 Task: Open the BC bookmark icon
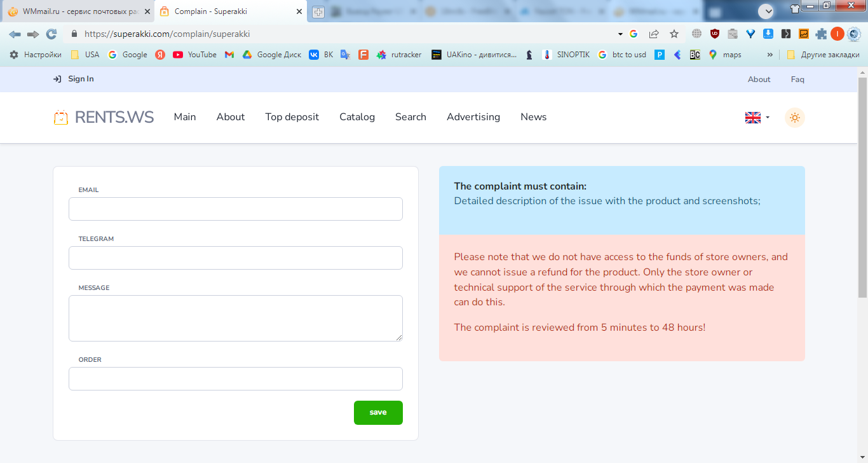[x=695, y=55]
